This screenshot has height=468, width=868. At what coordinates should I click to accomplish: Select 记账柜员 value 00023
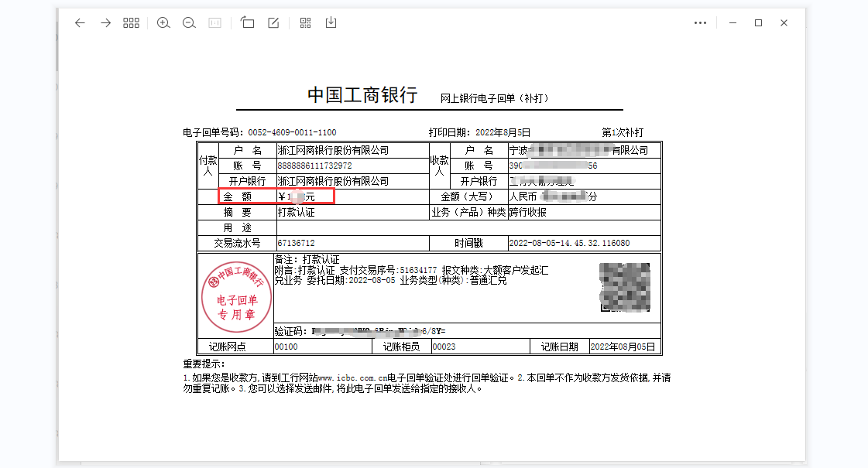coord(444,347)
